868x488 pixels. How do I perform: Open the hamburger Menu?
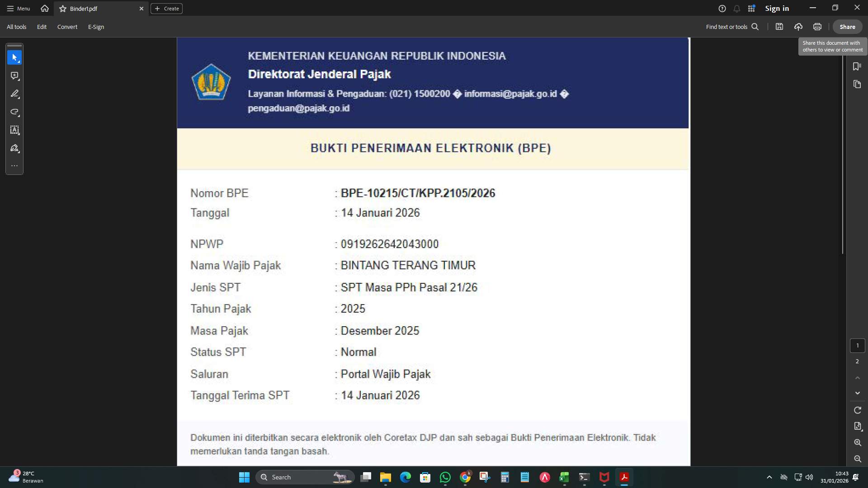click(x=18, y=8)
